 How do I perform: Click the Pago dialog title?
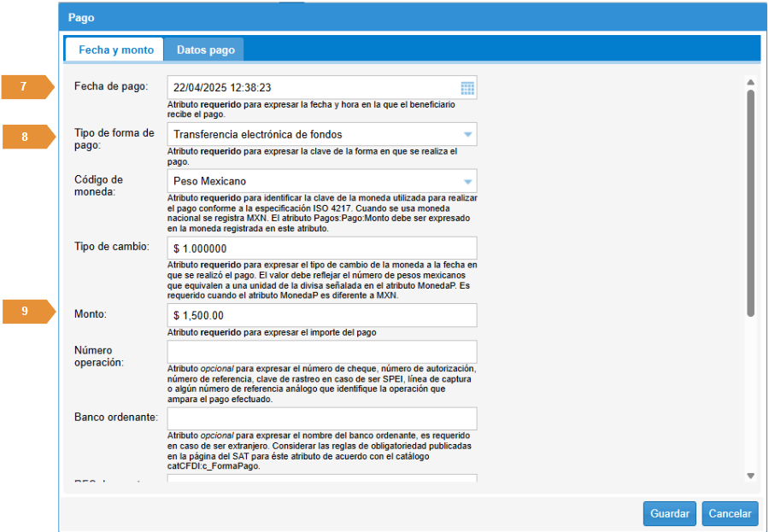pos(81,18)
